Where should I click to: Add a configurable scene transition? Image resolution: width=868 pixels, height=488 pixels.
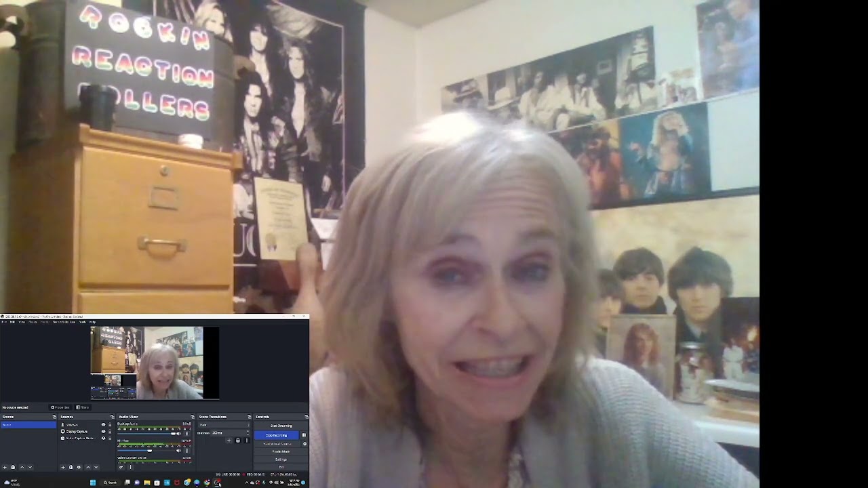(229, 441)
